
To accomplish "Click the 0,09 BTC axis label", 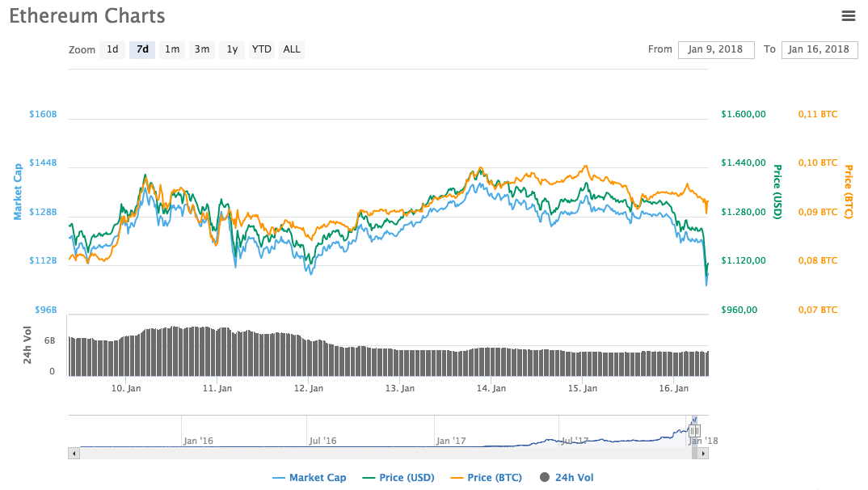I will point(818,212).
